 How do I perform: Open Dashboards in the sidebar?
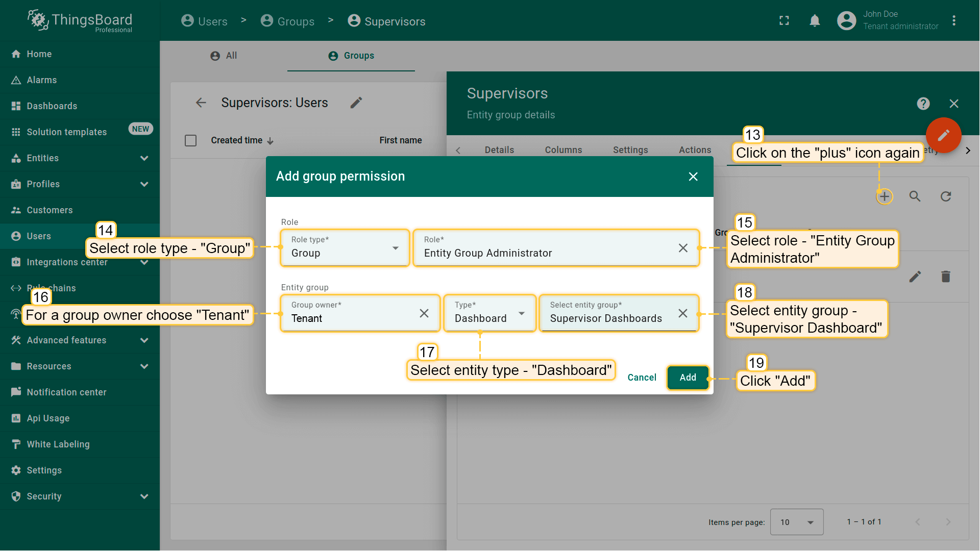[x=52, y=106]
